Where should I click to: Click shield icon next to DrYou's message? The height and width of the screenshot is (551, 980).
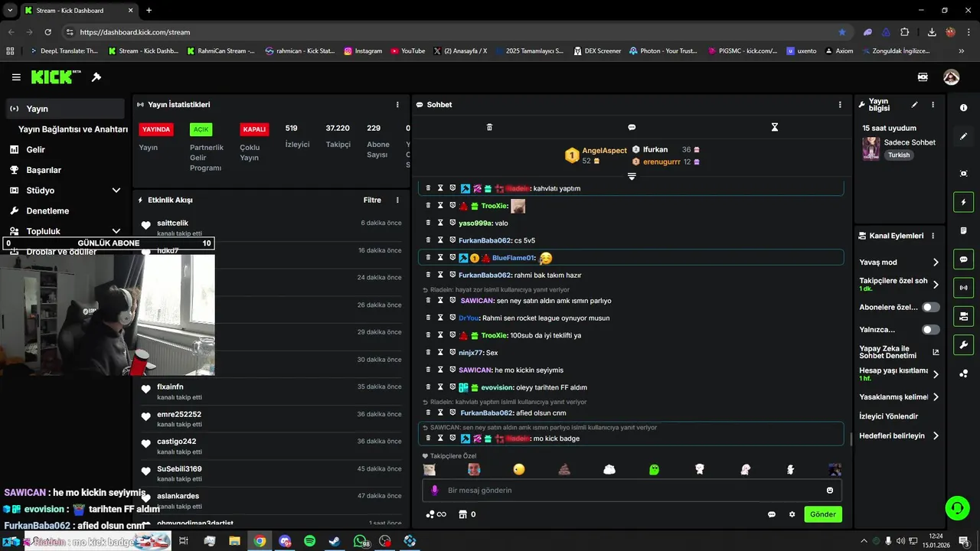pos(452,318)
